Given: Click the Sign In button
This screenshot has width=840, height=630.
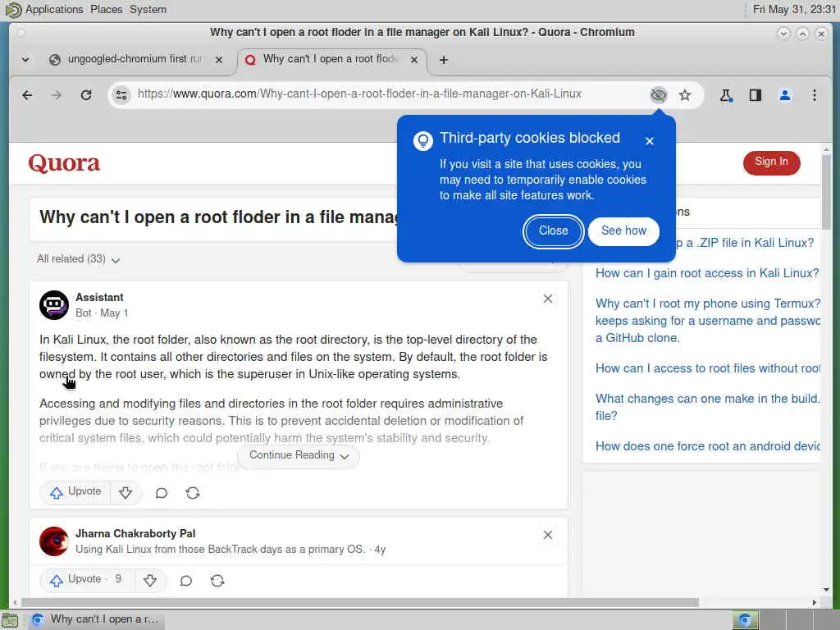Looking at the screenshot, I should [771, 162].
